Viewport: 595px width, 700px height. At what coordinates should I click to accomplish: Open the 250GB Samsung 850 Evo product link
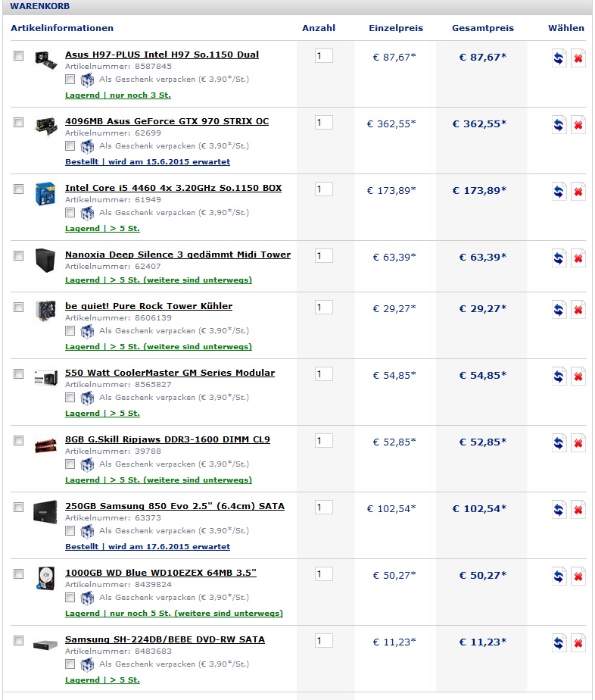pos(175,506)
